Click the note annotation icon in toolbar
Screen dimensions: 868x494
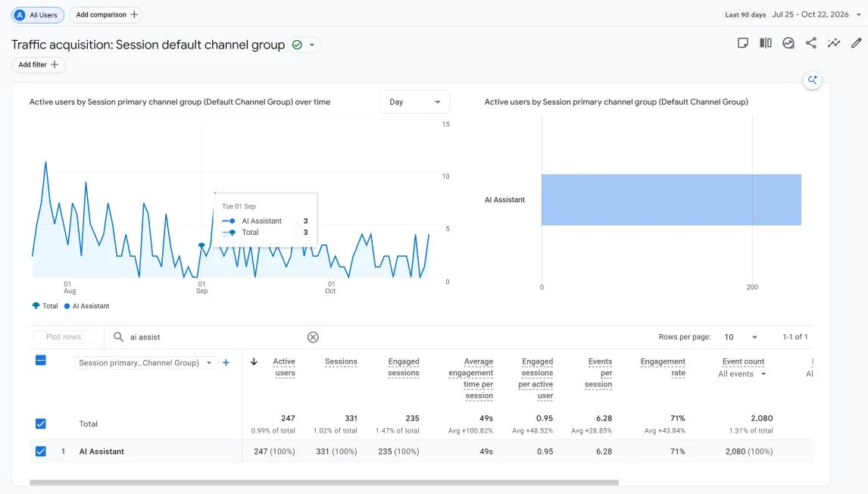click(x=743, y=43)
